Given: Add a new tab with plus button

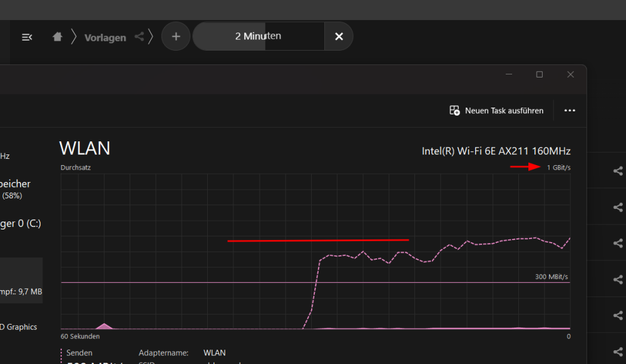Looking at the screenshot, I should pyautogui.click(x=176, y=36).
